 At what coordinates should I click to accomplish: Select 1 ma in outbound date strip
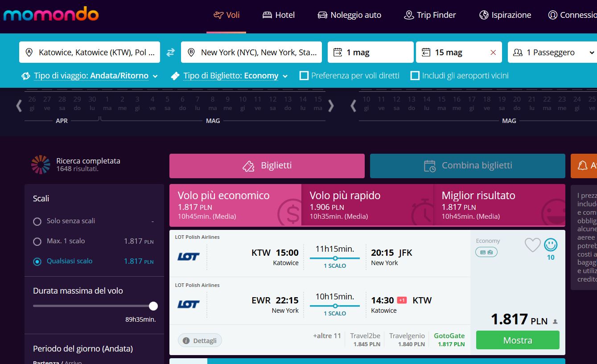107,103
